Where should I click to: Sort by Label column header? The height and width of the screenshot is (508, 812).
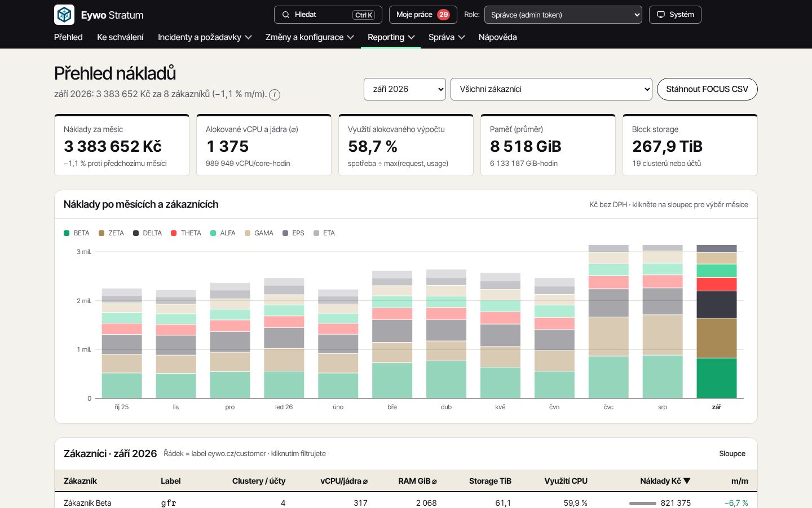170,481
